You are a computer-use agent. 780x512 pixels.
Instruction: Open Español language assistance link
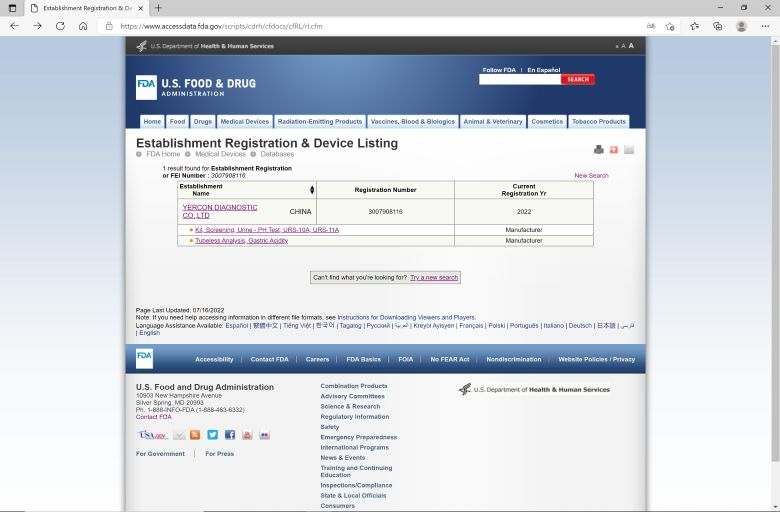click(236, 325)
